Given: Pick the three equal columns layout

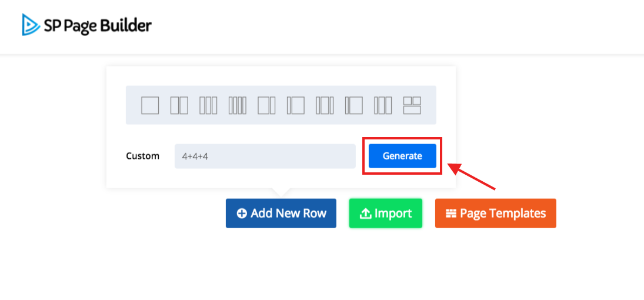Looking at the screenshot, I should point(208,105).
